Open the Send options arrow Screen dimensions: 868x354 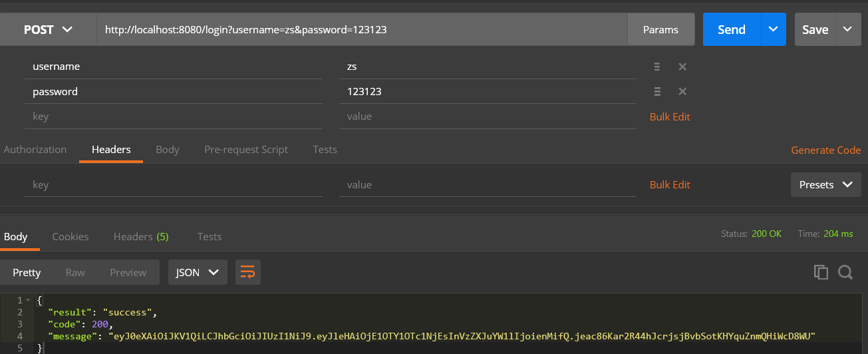773,29
